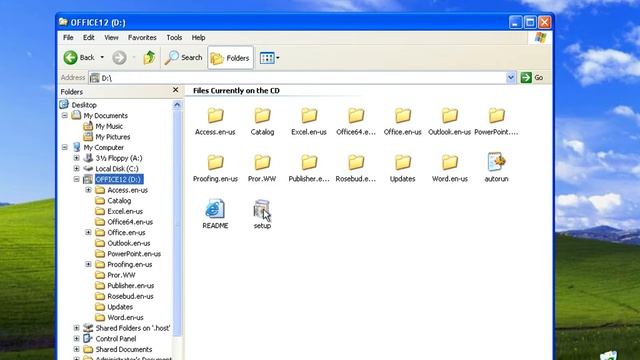Select the Rosebud.e... folder icon
Viewport: 640px width, 360px height.
(x=356, y=162)
